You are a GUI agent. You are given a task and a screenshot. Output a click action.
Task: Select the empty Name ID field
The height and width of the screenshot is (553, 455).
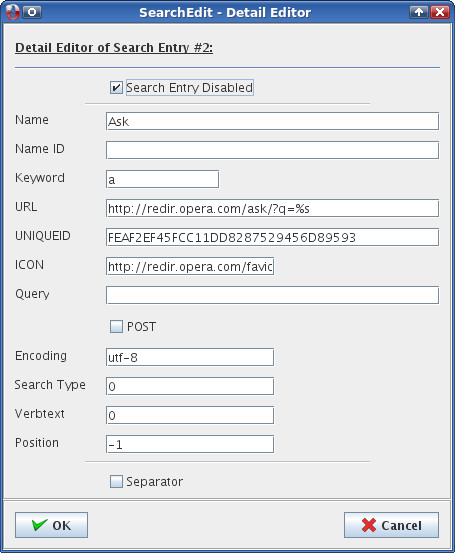272,150
